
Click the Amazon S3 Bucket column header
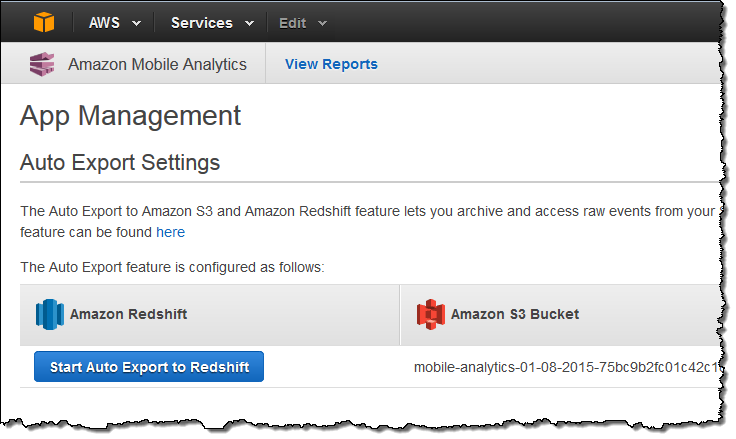514,314
